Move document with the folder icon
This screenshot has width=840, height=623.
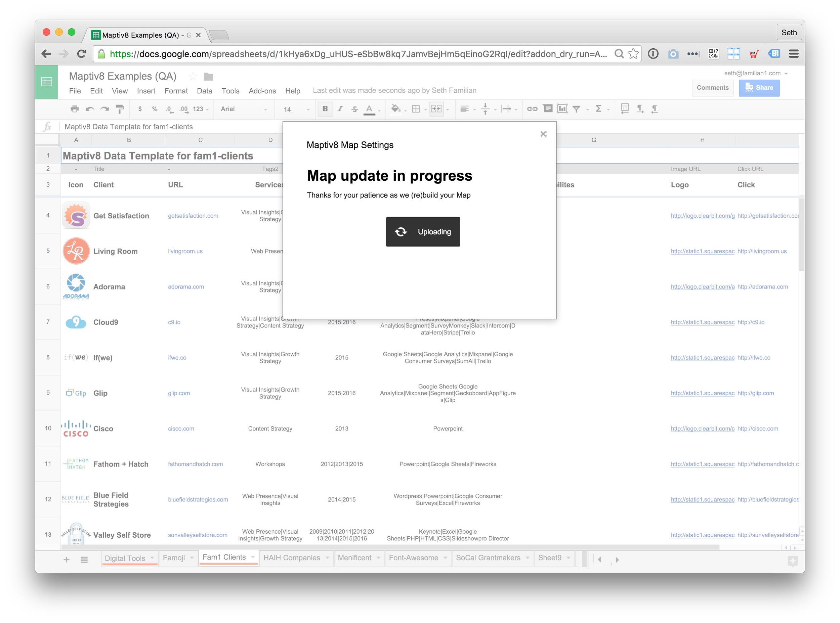coord(208,77)
